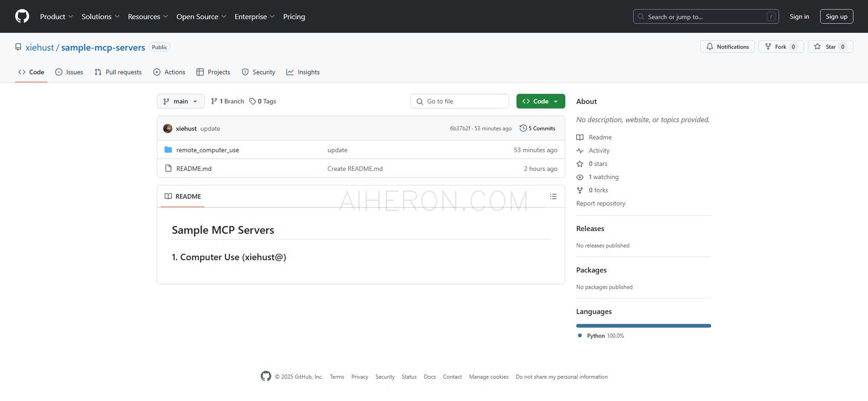Open the Insights tab
The image size is (868, 401).
tap(303, 72)
